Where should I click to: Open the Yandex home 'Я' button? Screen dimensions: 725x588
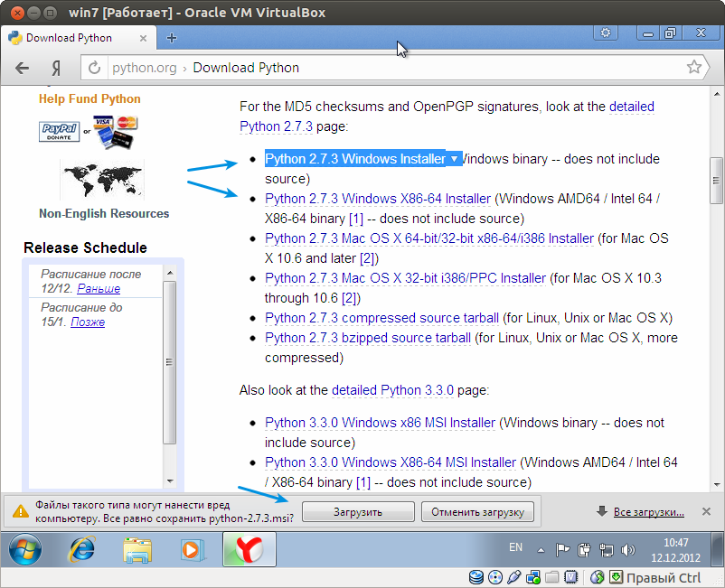click(56, 68)
